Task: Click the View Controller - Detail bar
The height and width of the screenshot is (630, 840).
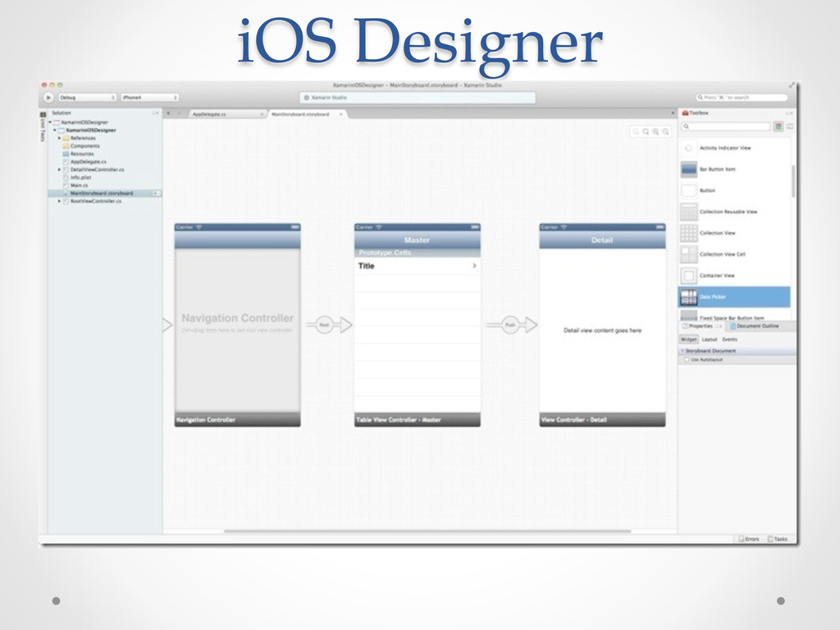Action: pyautogui.click(x=602, y=419)
